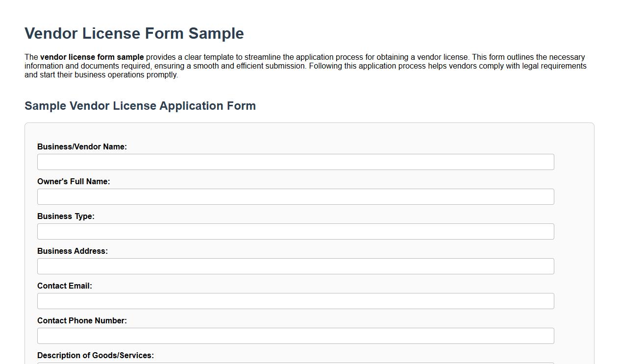The width and height of the screenshot is (619, 364).
Task: Click inside the form's bordered container area
Action: [309, 132]
